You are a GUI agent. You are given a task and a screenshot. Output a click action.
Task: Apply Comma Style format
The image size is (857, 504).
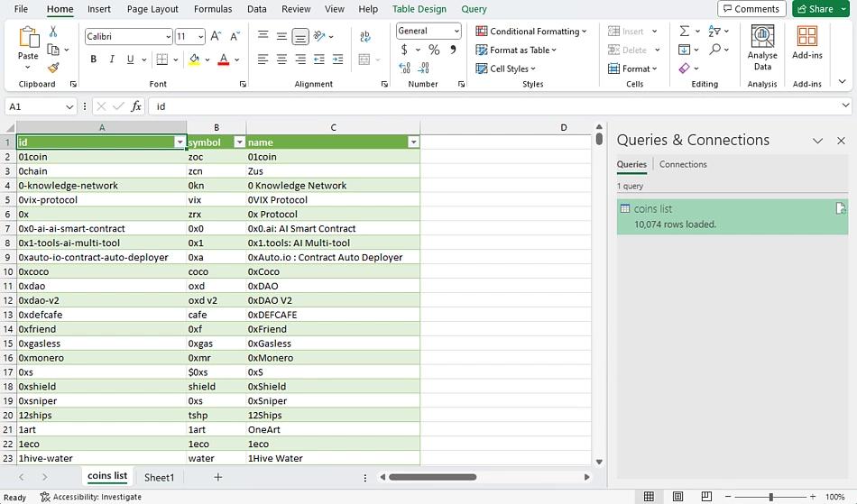tap(453, 50)
